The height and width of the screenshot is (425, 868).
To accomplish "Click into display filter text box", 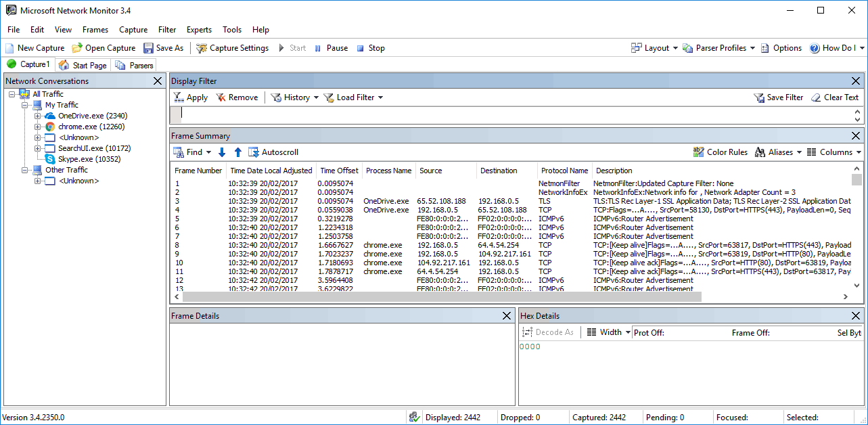I will pyautogui.click(x=517, y=114).
